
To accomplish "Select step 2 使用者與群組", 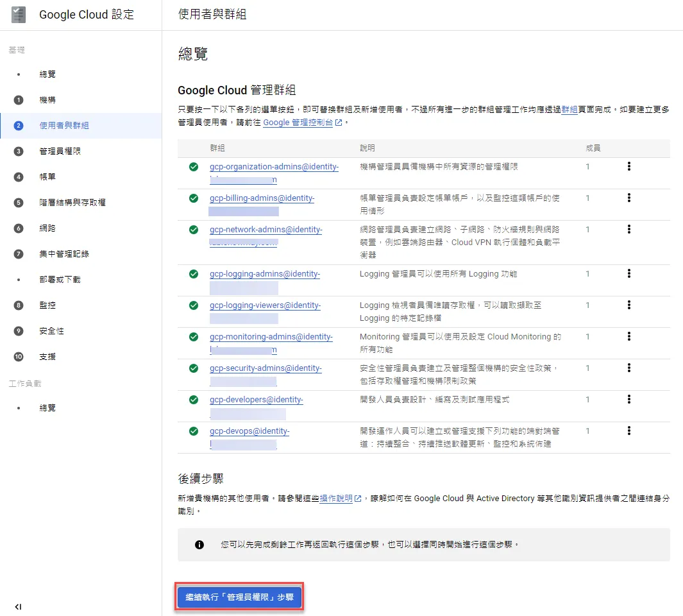I will tap(81, 126).
